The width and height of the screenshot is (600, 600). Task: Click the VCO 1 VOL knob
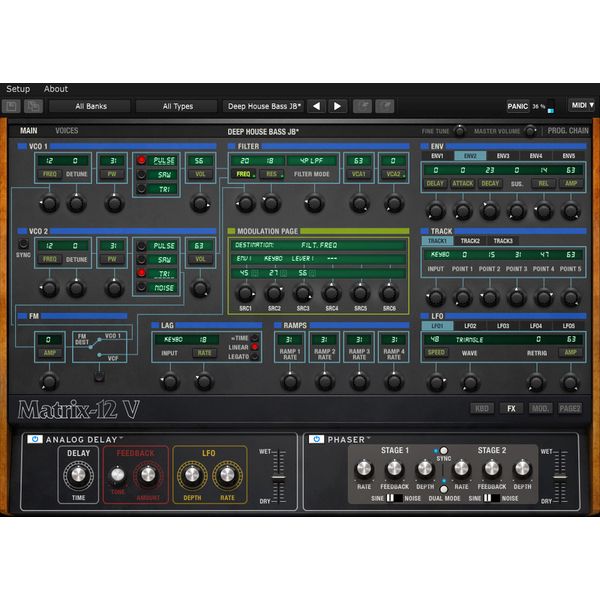pyautogui.click(x=200, y=203)
